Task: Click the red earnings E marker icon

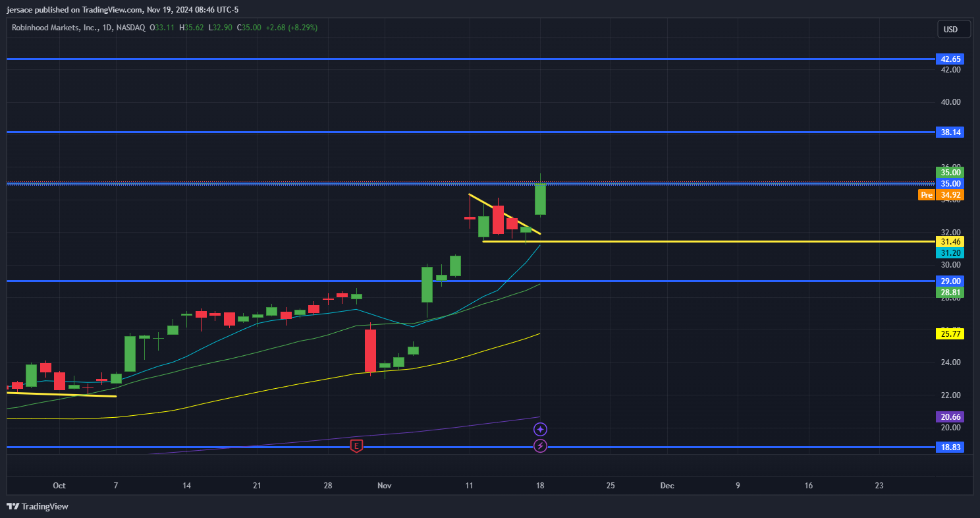Action: (356, 446)
